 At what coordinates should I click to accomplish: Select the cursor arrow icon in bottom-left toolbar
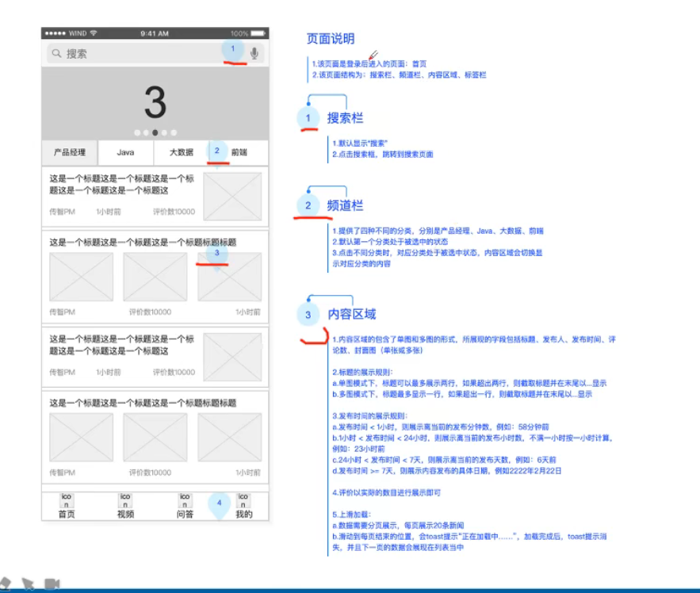point(28,583)
